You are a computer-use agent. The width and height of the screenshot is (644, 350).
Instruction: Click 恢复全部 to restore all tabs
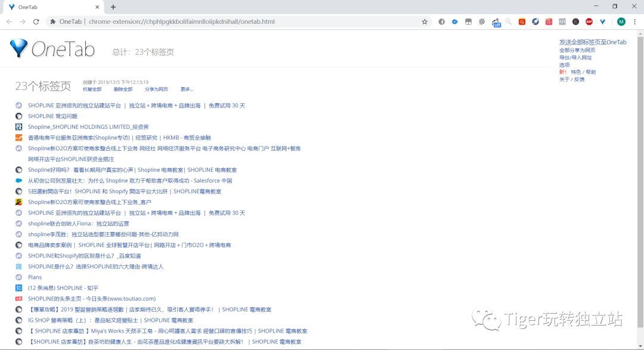[92, 89]
